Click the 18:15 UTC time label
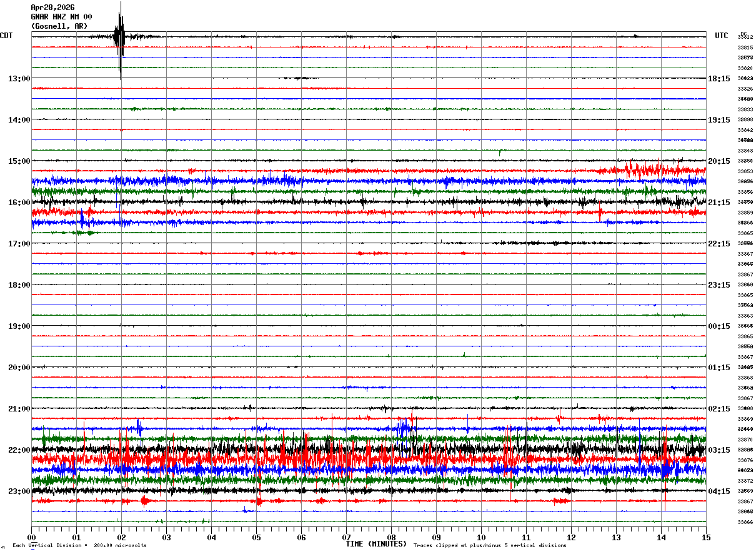This screenshot has height=554, width=756. point(719,79)
